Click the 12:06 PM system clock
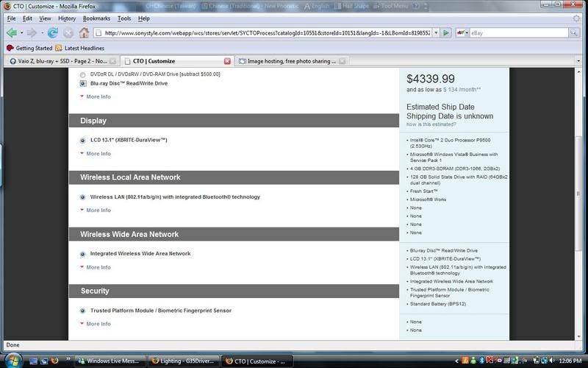 (570, 361)
